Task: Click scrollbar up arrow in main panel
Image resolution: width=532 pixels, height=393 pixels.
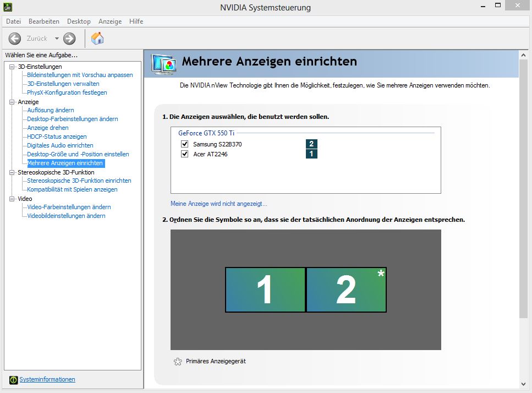Action: tap(523, 55)
